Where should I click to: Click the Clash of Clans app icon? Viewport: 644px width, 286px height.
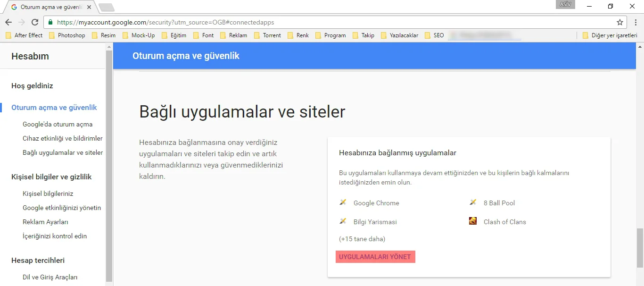click(x=473, y=221)
